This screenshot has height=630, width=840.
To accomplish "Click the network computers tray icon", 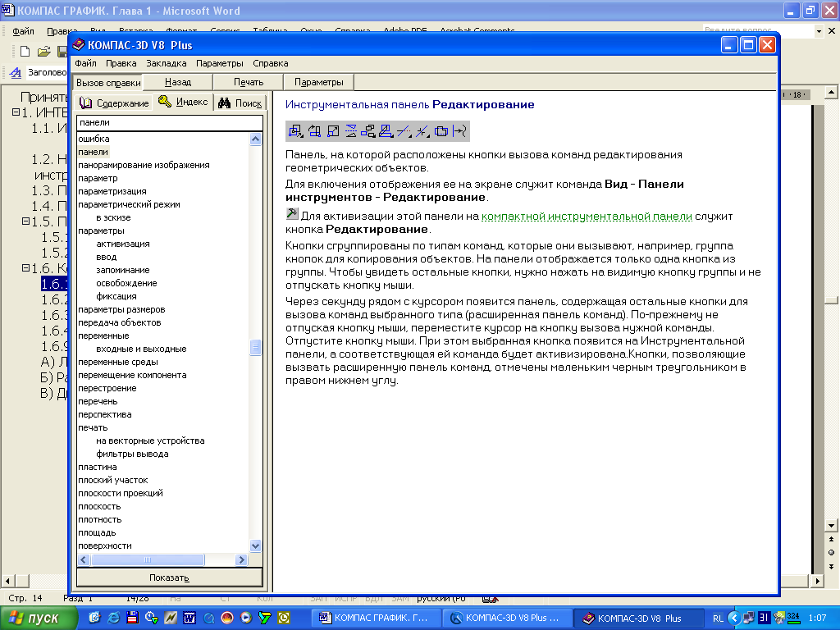I will [748, 618].
